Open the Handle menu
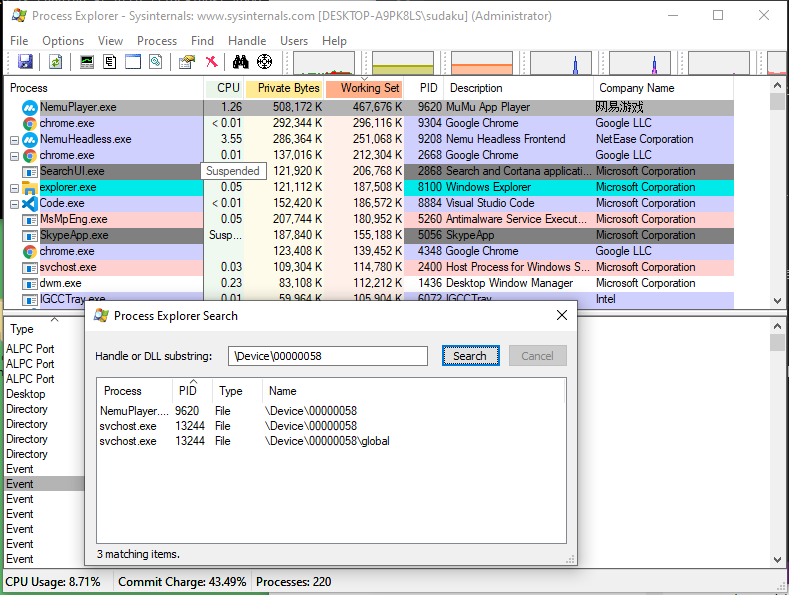Screen dimensions: 789x595 pos(247,41)
